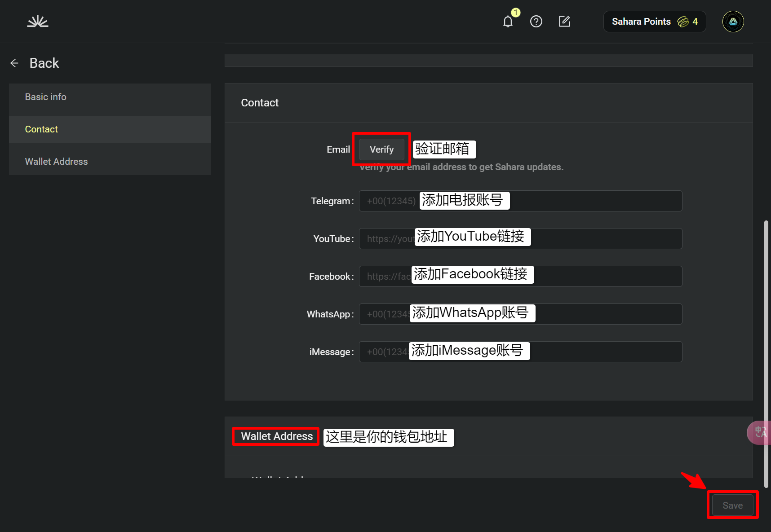The height and width of the screenshot is (532, 771).
Task: Focus the Telegram input field
Action: click(x=593, y=201)
